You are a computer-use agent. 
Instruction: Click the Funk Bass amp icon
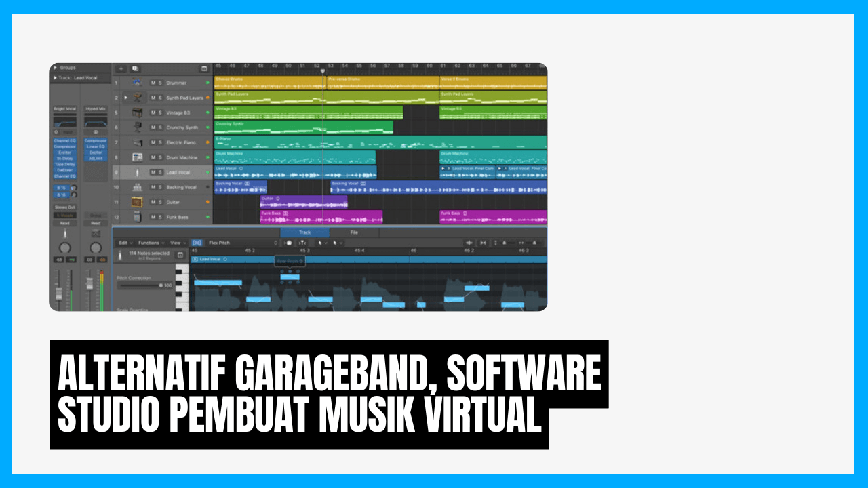point(137,217)
